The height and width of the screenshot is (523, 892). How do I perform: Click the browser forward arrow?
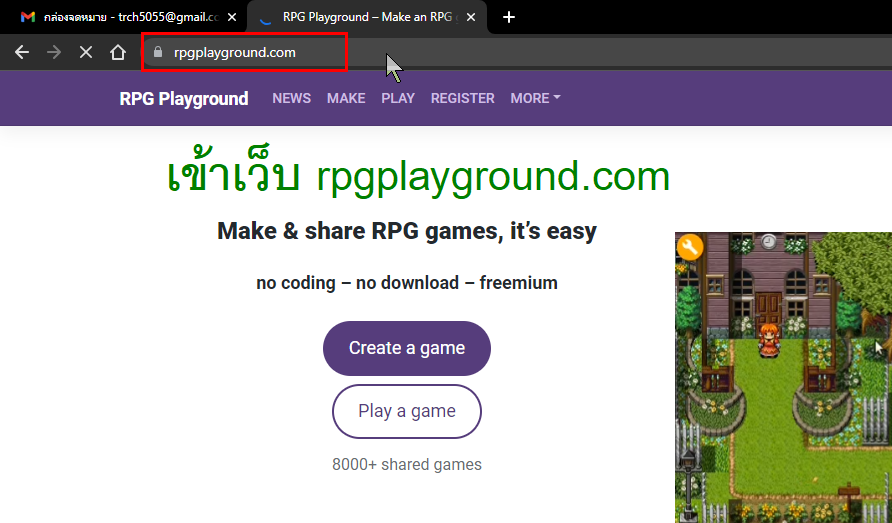coord(54,52)
